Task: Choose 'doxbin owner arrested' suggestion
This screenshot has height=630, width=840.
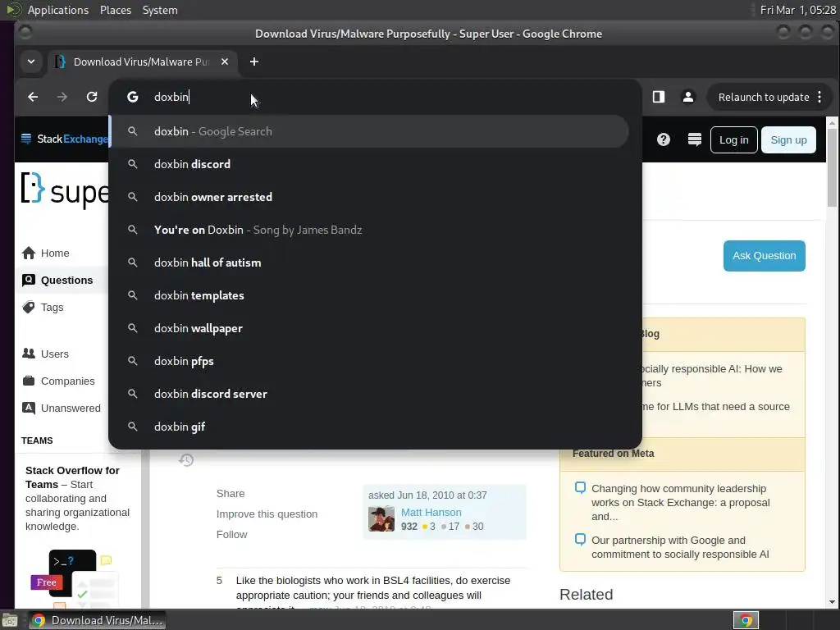Action: (x=368, y=197)
